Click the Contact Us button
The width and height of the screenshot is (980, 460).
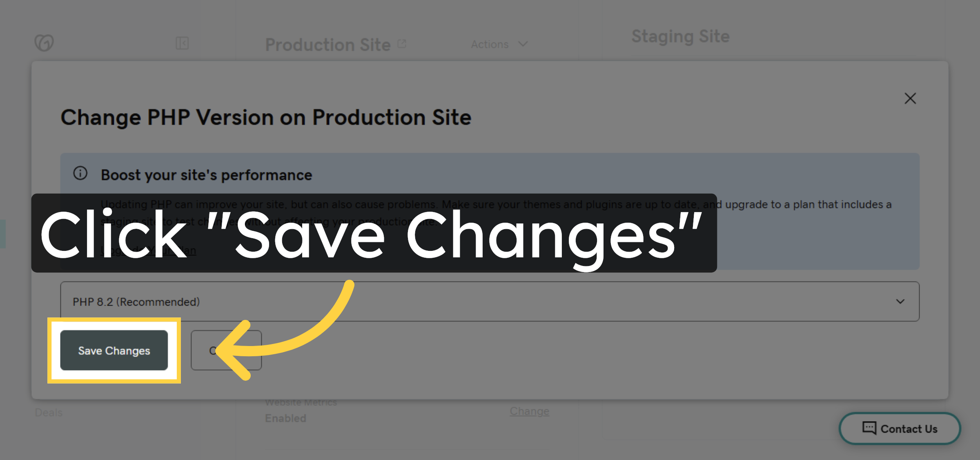(900, 429)
